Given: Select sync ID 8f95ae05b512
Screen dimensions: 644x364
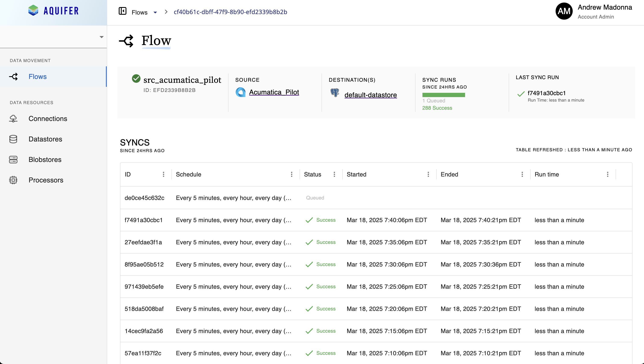Looking at the screenshot, I should [144, 265].
